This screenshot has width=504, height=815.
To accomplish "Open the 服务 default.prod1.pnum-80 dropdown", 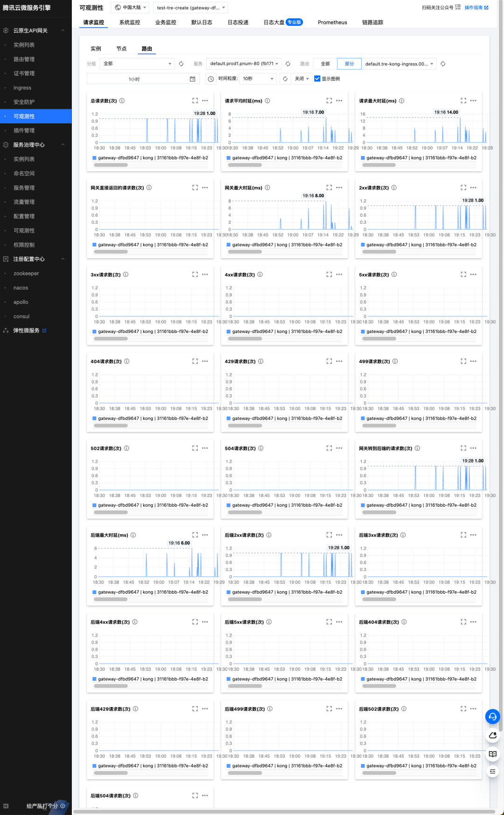I will 244,64.
